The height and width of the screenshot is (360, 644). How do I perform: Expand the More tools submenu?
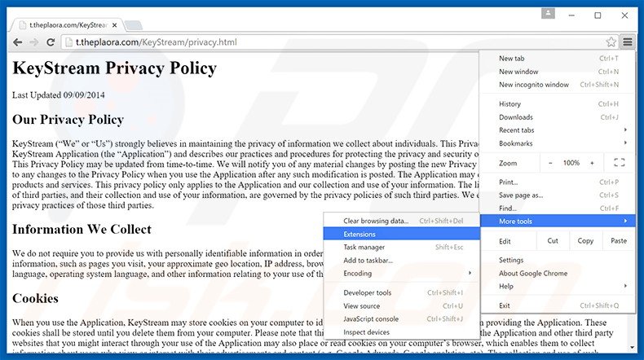[x=558, y=221]
